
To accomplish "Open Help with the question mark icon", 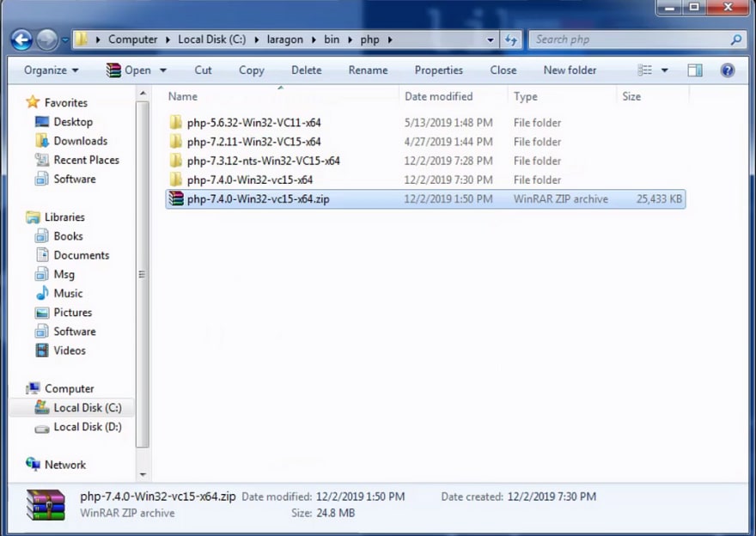I will click(x=728, y=70).
